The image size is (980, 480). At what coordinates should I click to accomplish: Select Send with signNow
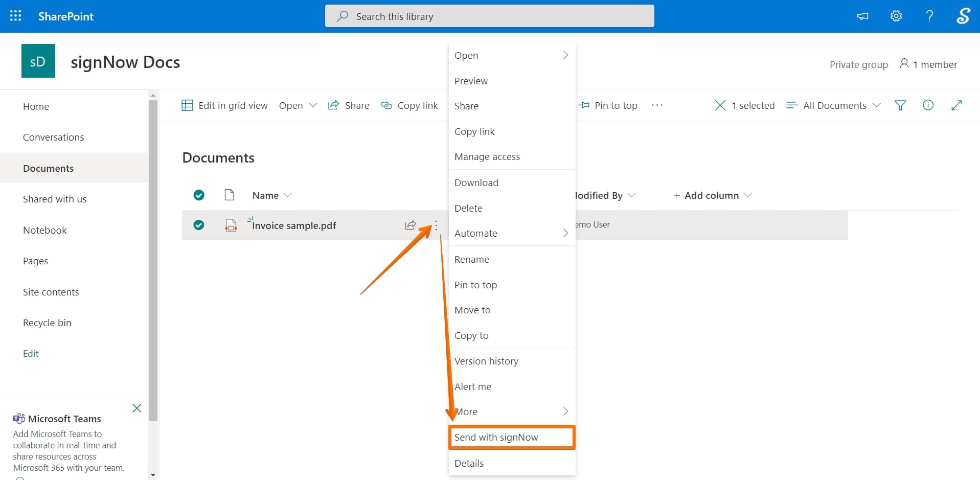click(x=512, y=437)
